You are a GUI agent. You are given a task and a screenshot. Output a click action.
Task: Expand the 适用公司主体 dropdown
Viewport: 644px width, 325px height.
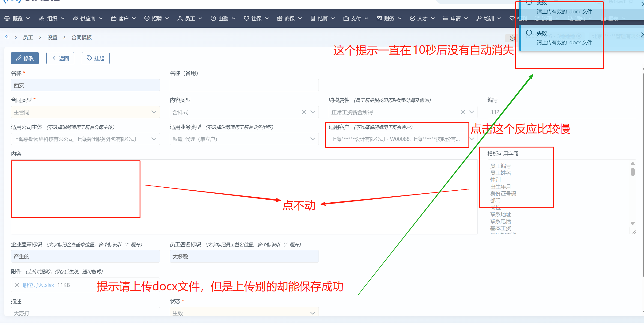pos(154,139)
